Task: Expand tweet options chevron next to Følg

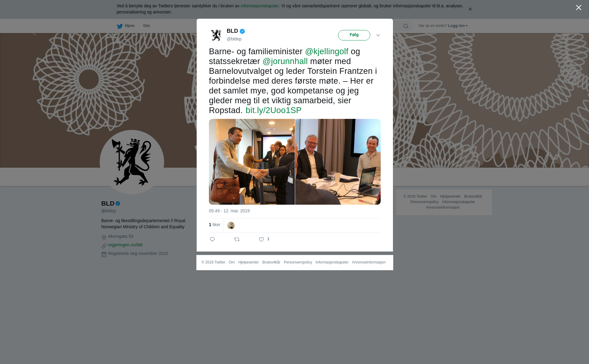Action: click(378, 35)
